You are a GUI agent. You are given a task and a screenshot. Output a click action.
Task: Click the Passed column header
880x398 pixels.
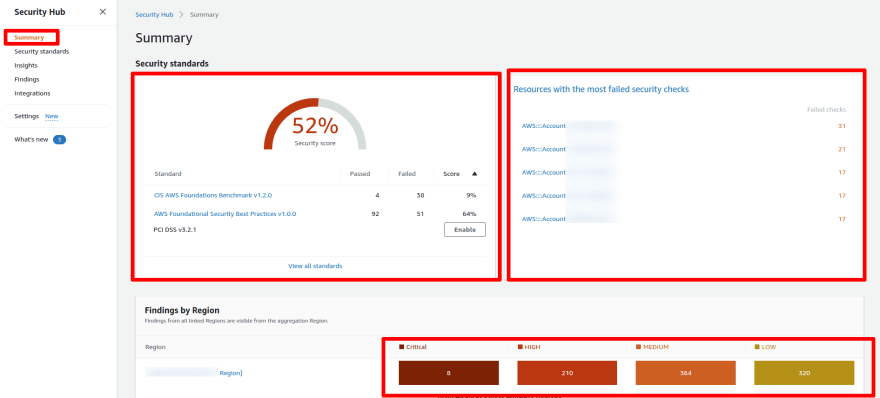pos(360,174)
